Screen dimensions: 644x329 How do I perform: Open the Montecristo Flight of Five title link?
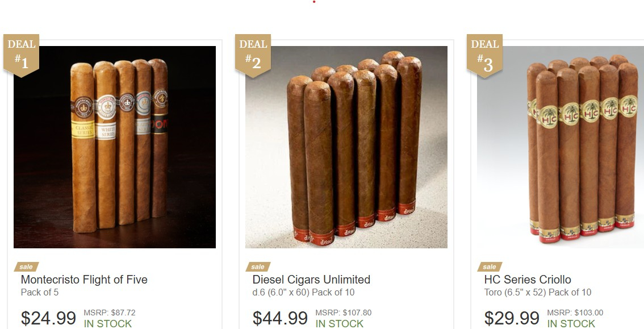point(84,280)
